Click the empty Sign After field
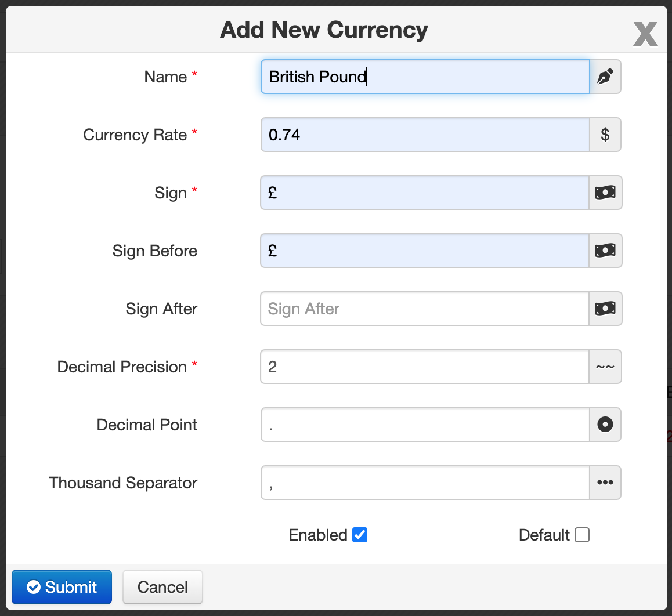This screenshot has height=616, width=672. click(425, 309)
